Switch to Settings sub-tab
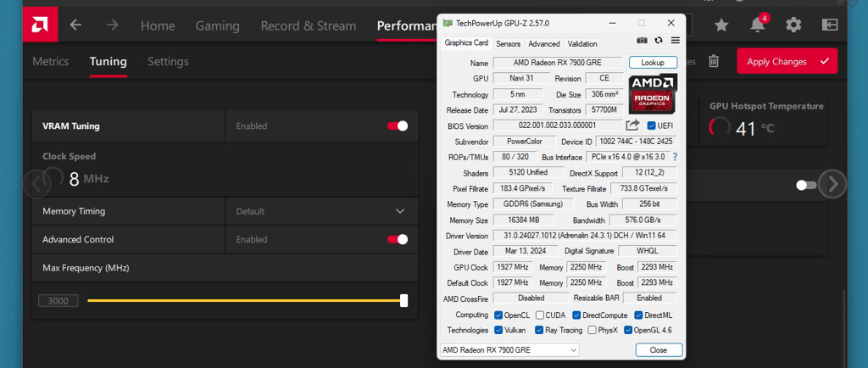This screenshot has height=368, width=868. (x=169, y=61)
